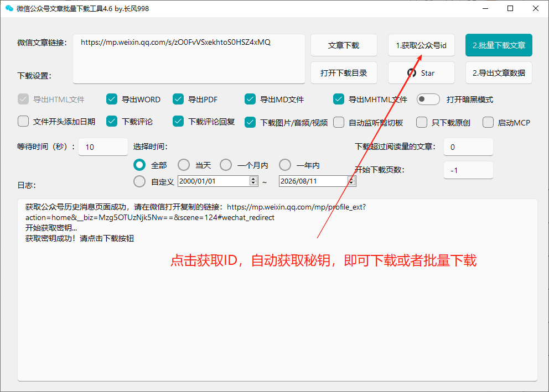This screenshot has width=549, height=392.
Task: Enable 自动监听剪切板 checkbox
Action: click(339, 122)
